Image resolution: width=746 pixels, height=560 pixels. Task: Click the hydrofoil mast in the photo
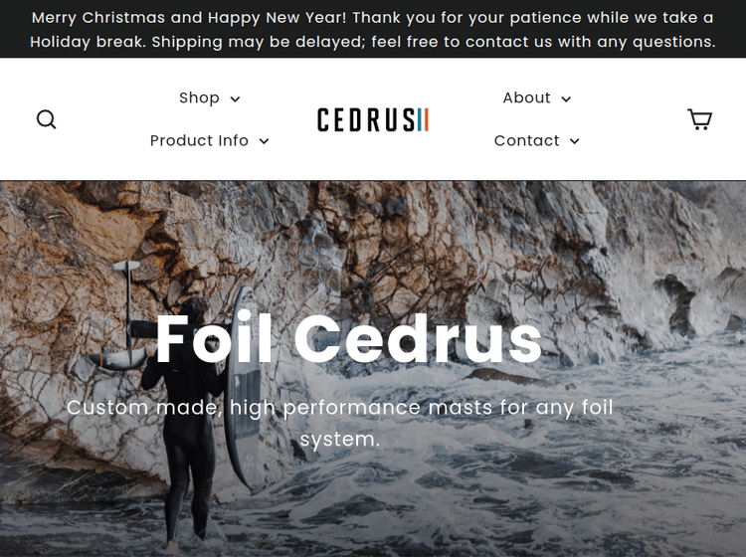coord(128,309)
